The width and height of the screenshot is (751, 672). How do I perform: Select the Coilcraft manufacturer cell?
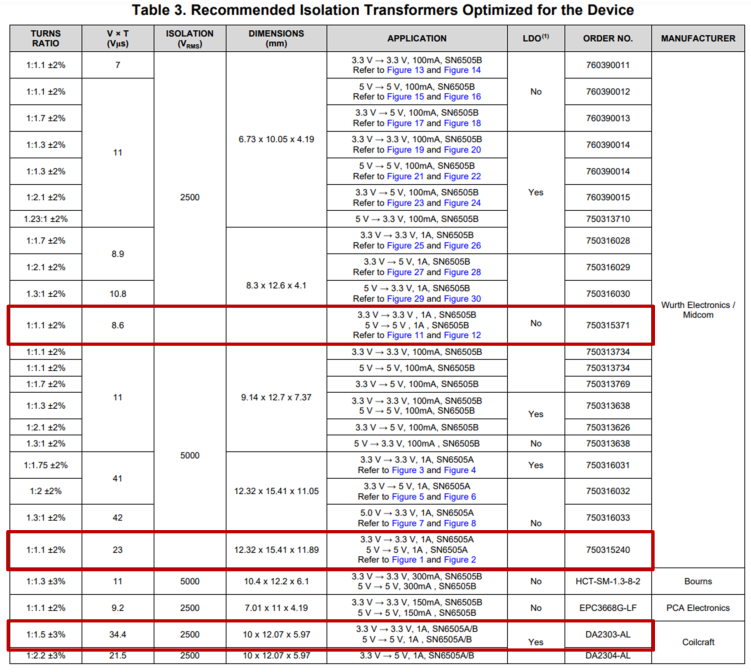coord(698,642)
